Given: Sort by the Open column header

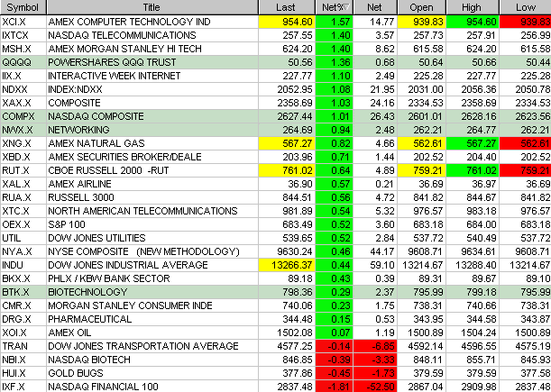Looking at the screenshot, I should [x=421, y=7].
